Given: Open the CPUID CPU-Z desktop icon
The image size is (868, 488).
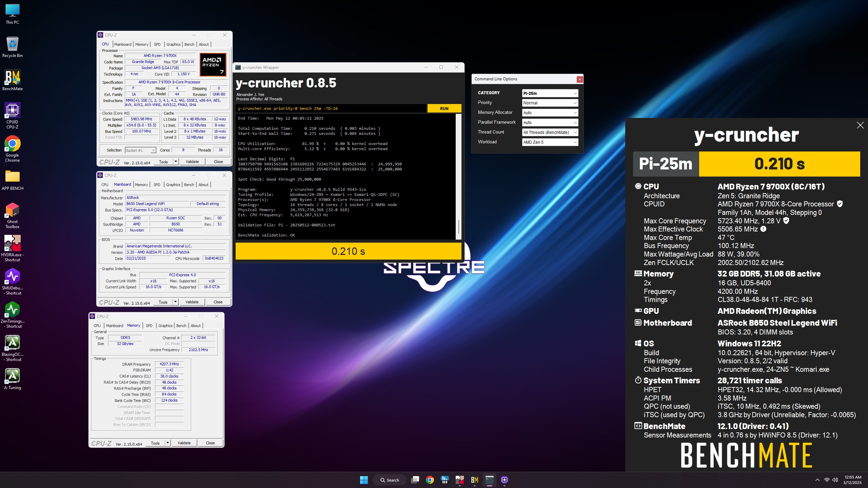Looking at the screenshot, I should pyautogui.click(x=13, y=116).
